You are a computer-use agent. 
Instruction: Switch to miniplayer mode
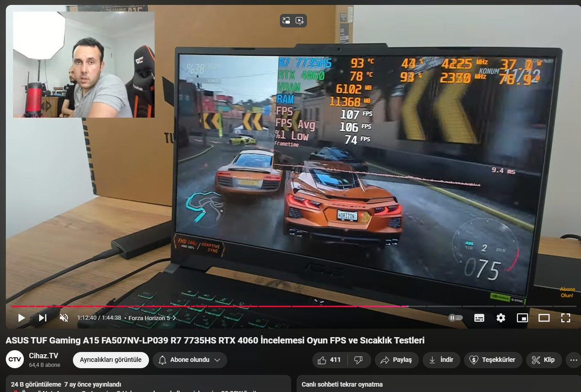point(522,318)
